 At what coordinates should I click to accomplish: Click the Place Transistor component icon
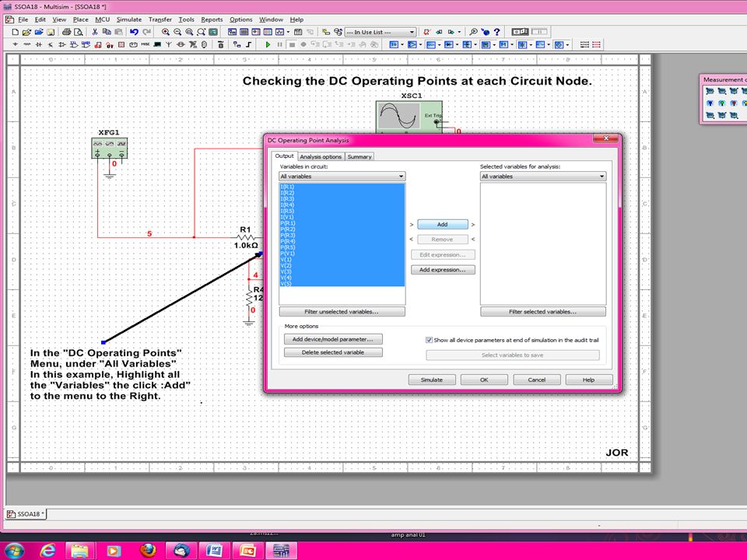50,44
